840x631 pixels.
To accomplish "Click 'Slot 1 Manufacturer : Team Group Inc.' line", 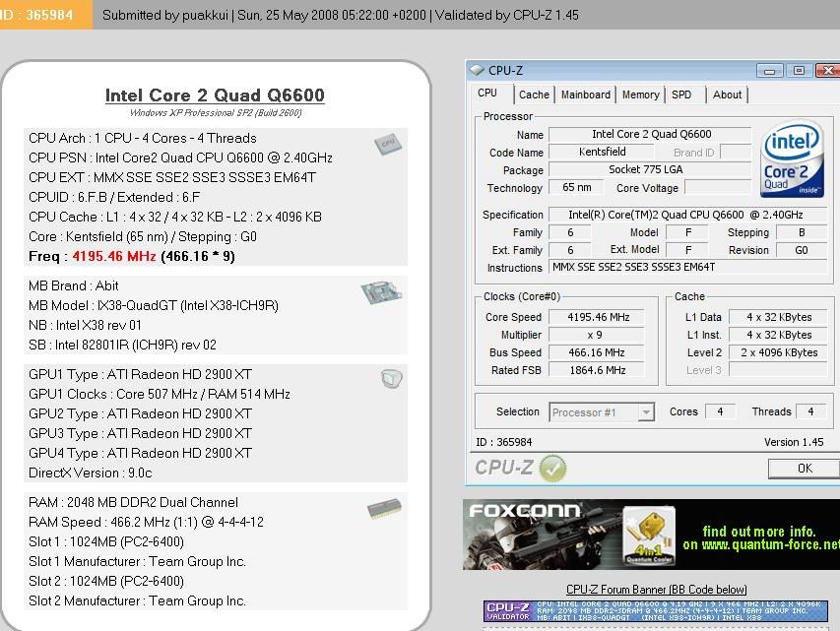I will 137,561.
